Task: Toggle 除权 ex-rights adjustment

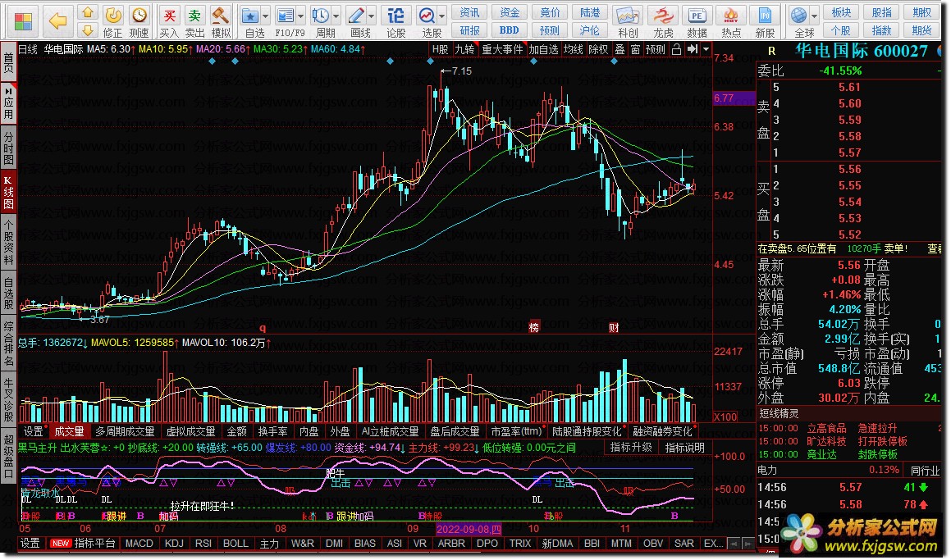Action: pyautogui.click(x=598, y=50)
